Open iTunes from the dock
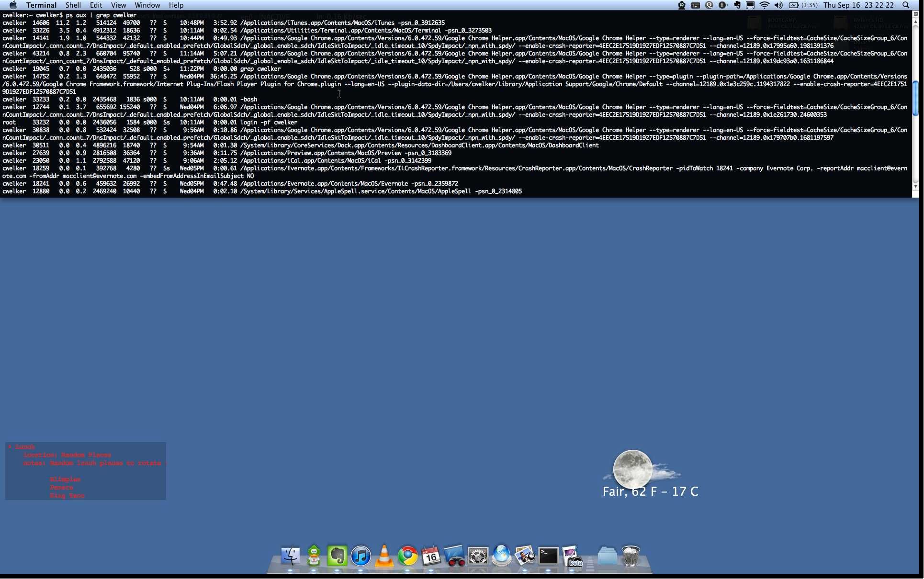This screenshot has width=924, height=579. pos(361,556)
